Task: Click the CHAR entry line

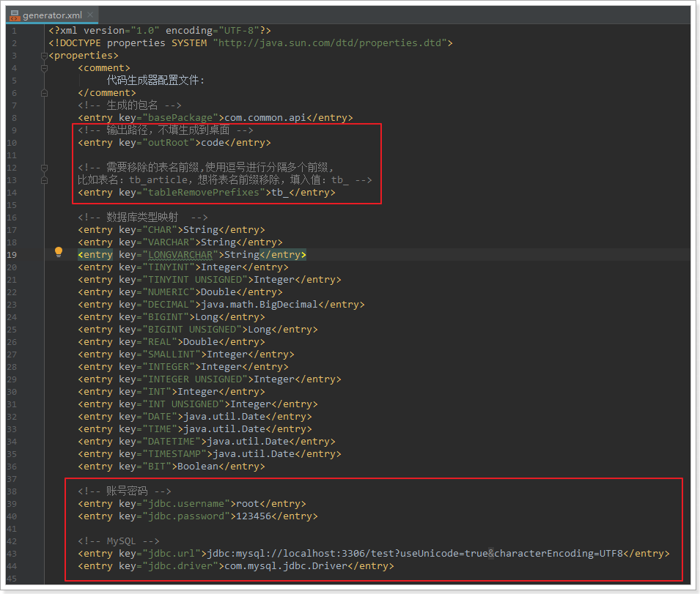Action: click(x=172, y=230)
